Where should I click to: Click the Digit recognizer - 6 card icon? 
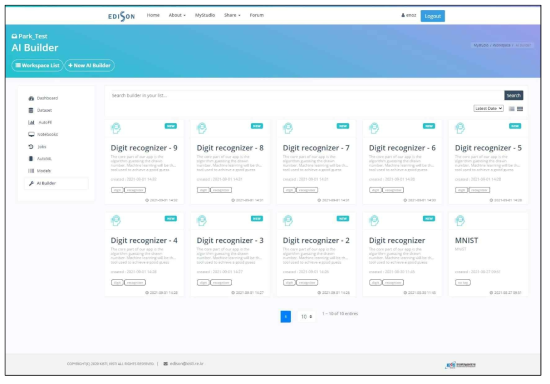[374, 128]
